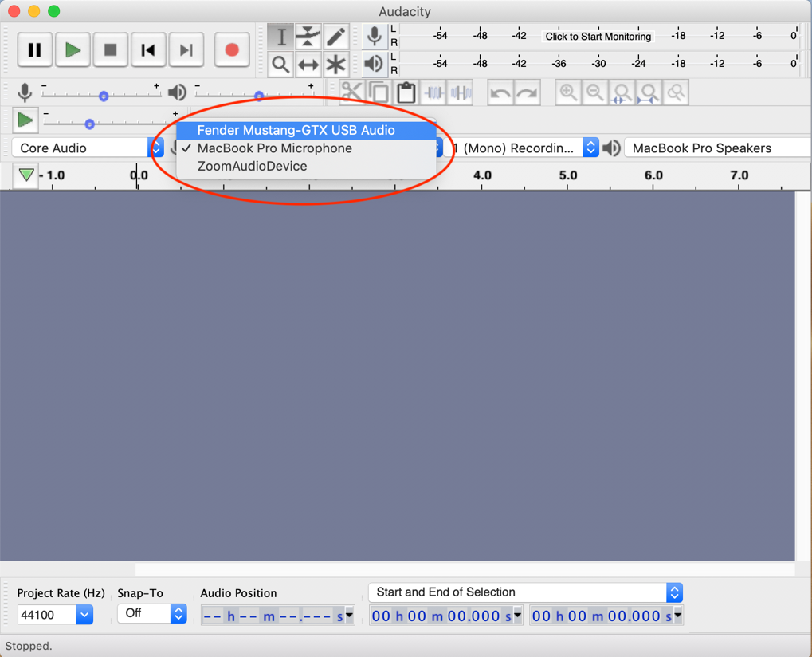The width and height of the screenshot is (812, 657).
Task: Silence the audio selection
Action: [461, 92]
